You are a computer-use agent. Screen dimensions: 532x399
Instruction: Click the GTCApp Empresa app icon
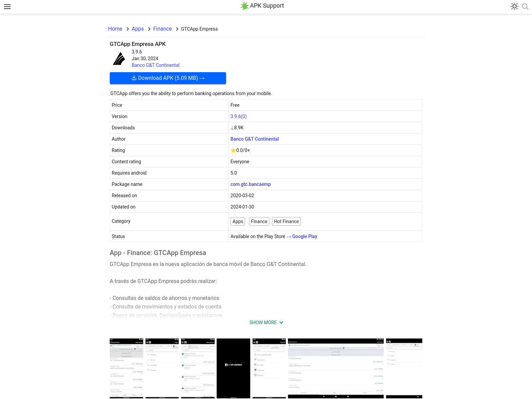click(x=119, y=59)
